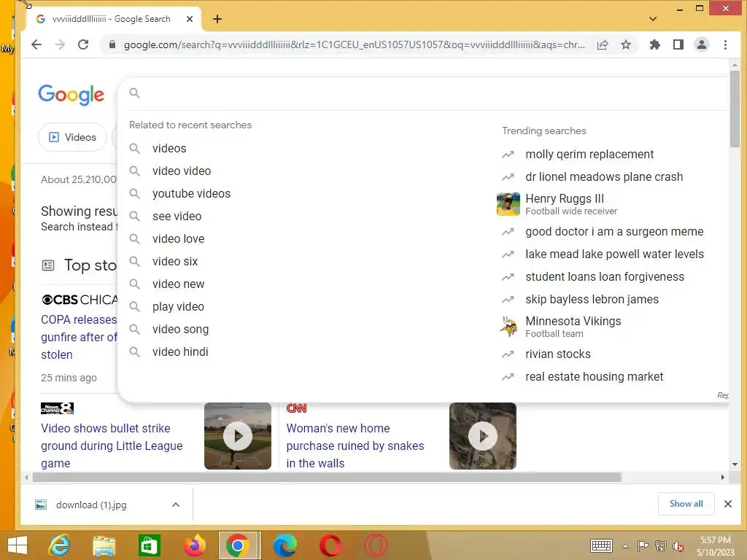Screen dimensions: 747x560
Task: Play the snakes in walls video thumbnail
Action: point(483,436)
